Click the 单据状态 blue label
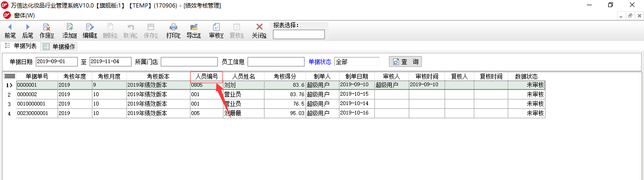This screenshot has height=180, width=644. click(x=320, y=62)
